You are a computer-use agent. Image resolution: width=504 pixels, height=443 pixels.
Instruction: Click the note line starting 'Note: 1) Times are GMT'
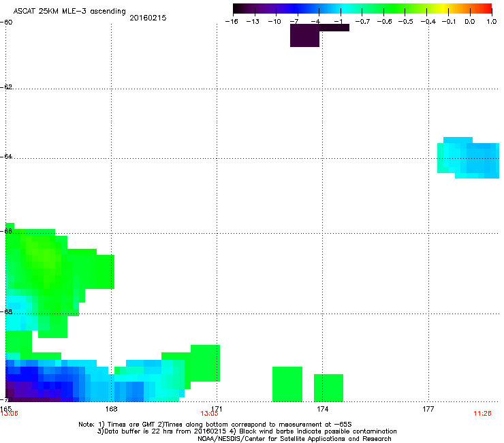click(x=215, y=425)
